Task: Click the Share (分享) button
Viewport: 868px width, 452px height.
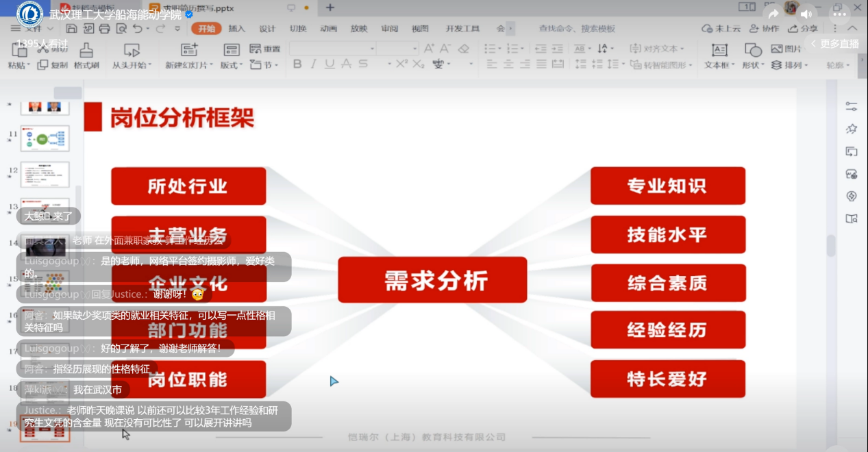Action: (803, 29)
